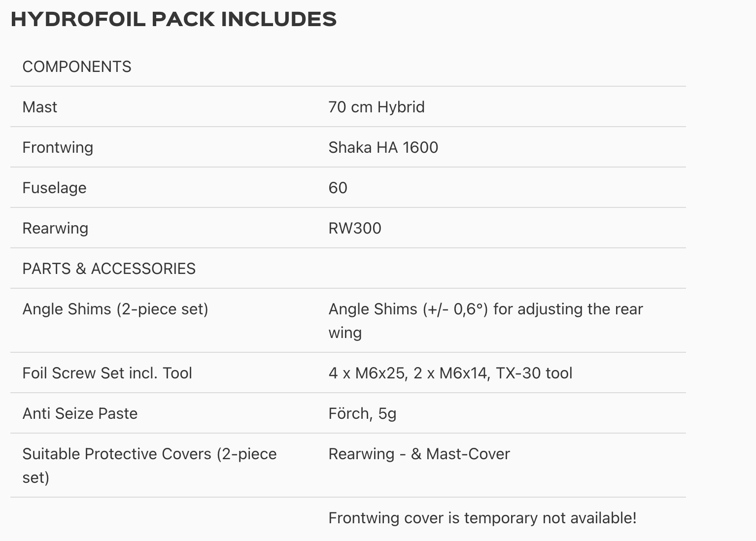Click the Rearwing row label

pyautogui.click(x=55, y=228)
